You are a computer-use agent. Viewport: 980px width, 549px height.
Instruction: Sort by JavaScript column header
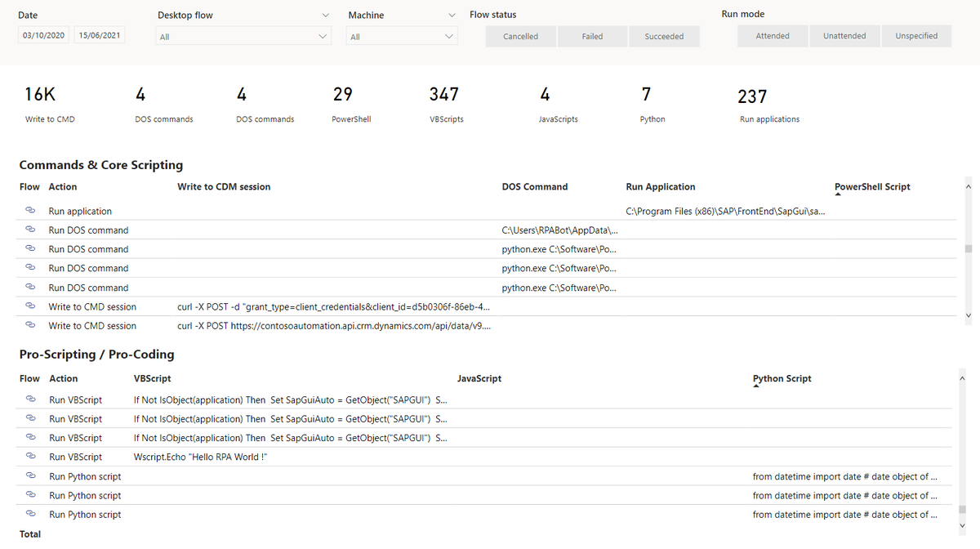(x=479, y=378)
